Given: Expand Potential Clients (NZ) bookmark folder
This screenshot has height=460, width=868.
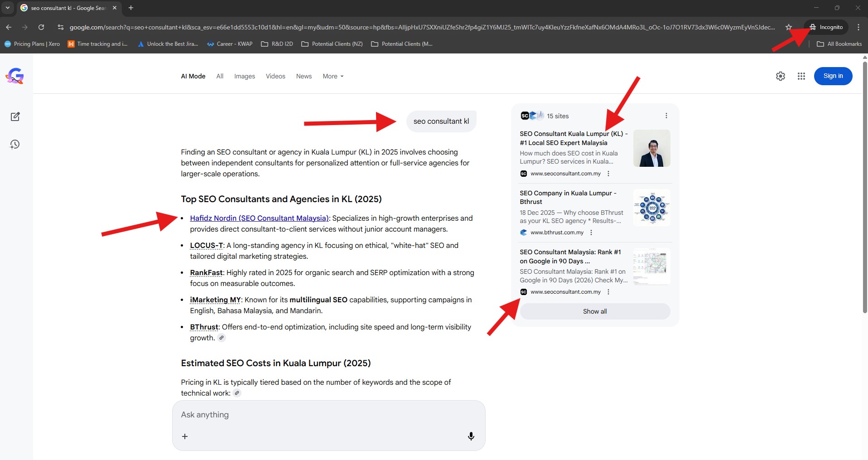Looking at the screenshot, I should [x=332, y=44].
